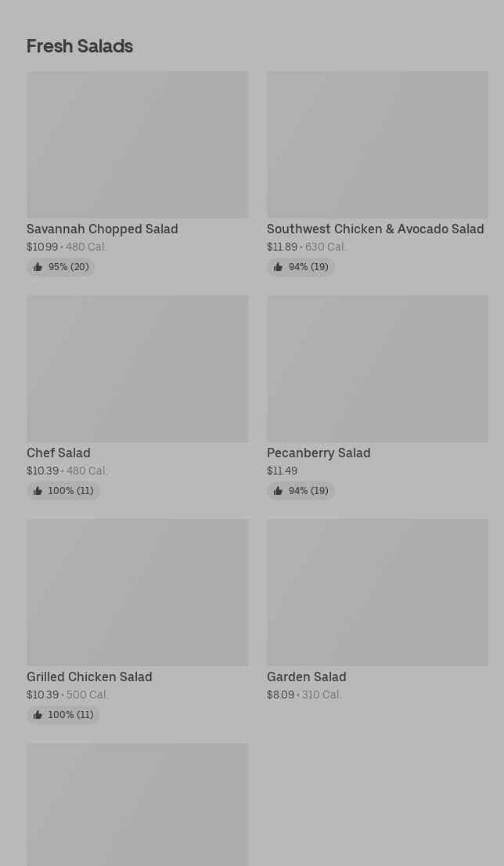
Task: Click the Garden Salad title
Action: click(306, 677)
